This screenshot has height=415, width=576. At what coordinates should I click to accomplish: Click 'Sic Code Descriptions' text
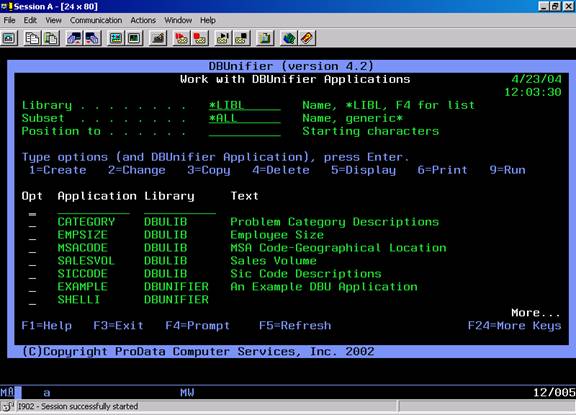(306, 274)
